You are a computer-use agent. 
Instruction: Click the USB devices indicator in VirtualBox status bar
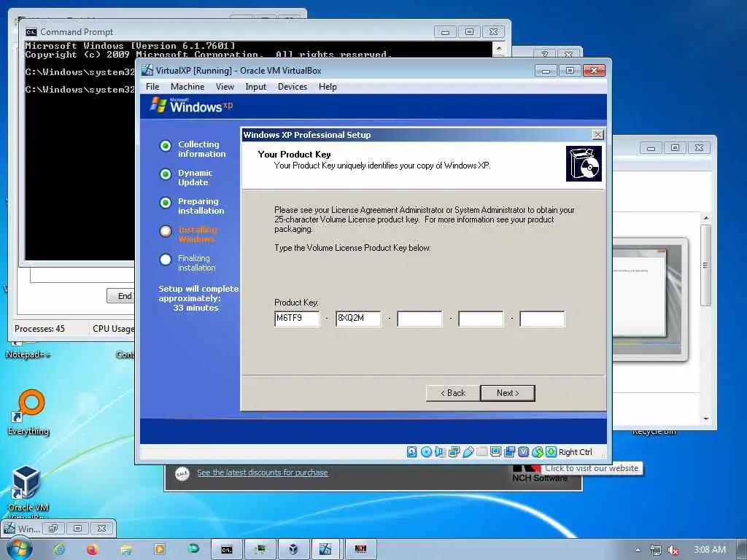[468, 452]
